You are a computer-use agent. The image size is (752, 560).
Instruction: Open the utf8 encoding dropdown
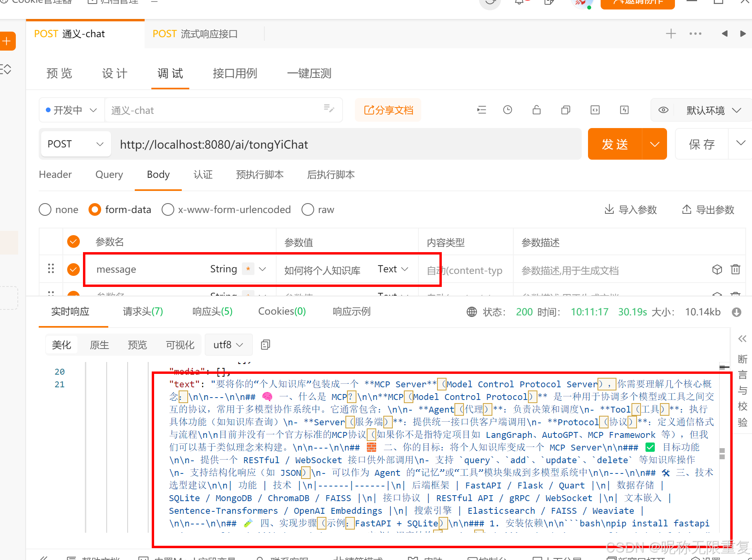(x=228, y=345)
